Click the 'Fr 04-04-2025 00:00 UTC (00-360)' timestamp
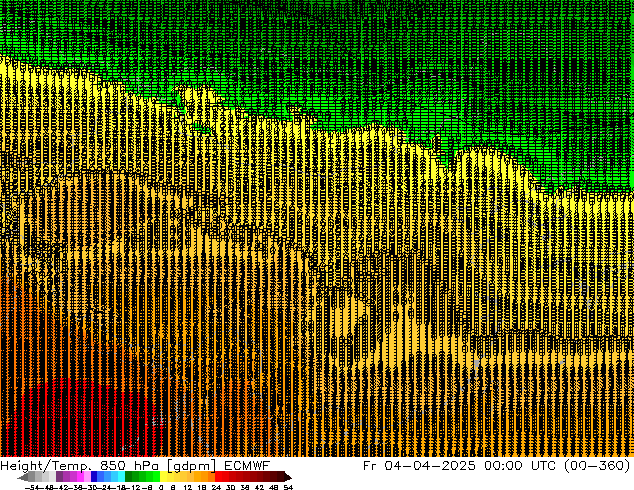The height and width of the screenshot is (490, 634). [x=497, y=465]
